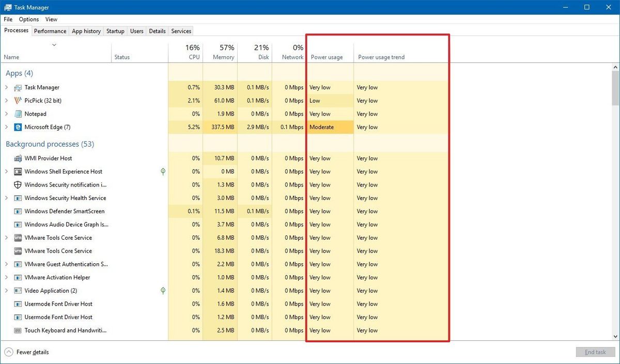620x364 pixels.
Task: Switch to the Startup tab
Action: 115,31
